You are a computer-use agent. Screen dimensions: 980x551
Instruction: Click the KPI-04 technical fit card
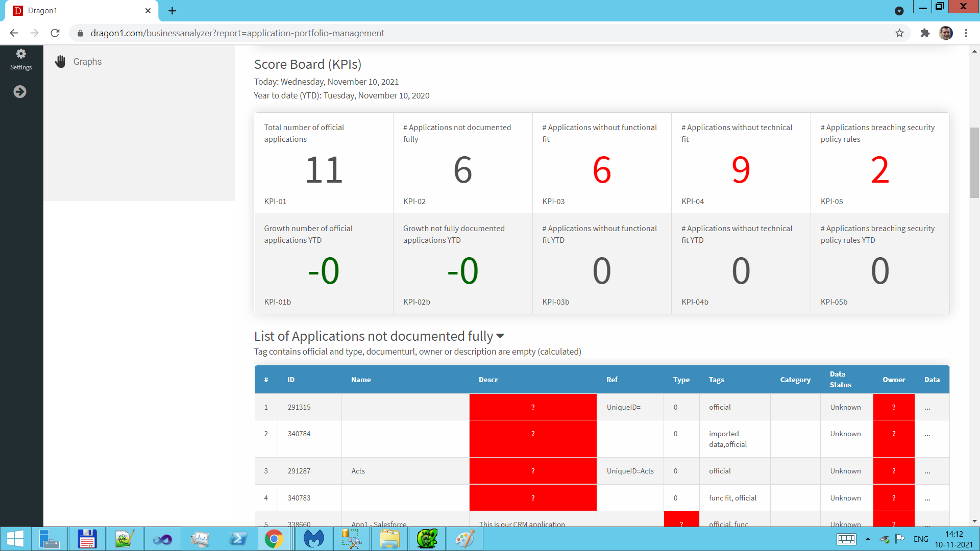(x=741, y=163)
